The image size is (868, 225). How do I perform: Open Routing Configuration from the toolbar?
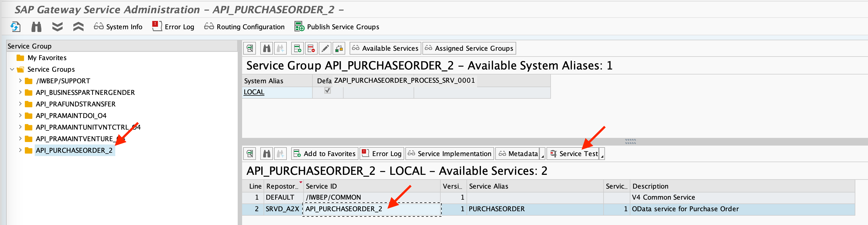[x=244, y=27]
